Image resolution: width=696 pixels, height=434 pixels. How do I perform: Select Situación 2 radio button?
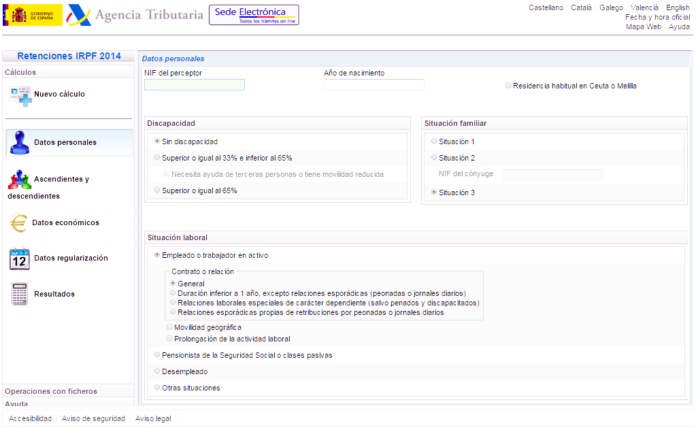click(x=434, y=158)
